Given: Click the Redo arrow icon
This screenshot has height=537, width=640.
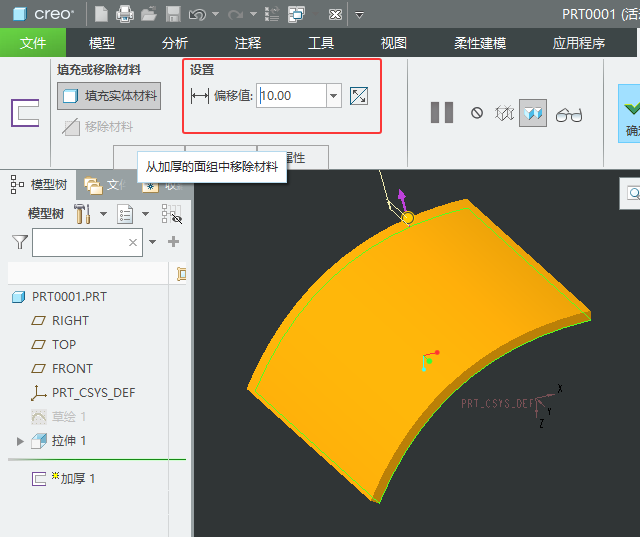Looking at the screenshot, I should click(236, 15).
